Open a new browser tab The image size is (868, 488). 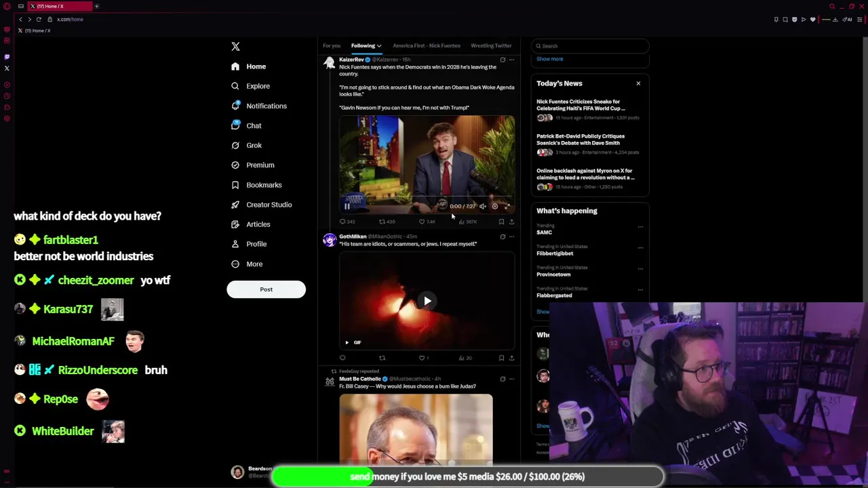(96, 6)
